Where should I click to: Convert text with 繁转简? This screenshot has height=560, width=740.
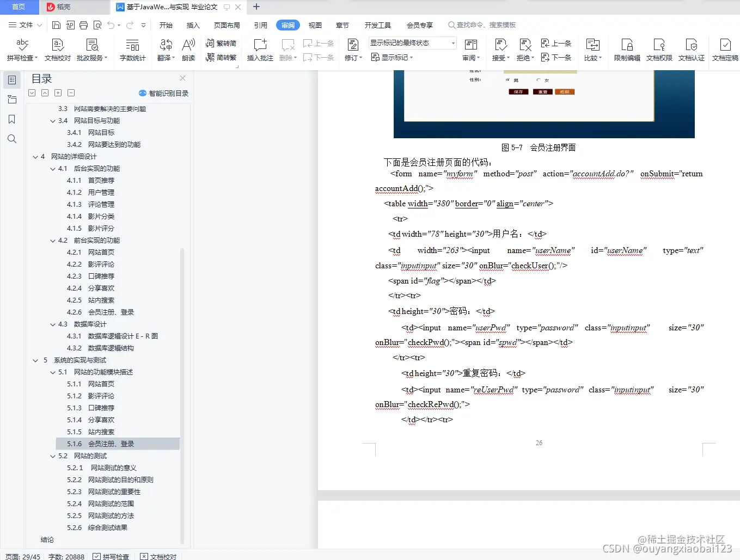pos(221,44)
